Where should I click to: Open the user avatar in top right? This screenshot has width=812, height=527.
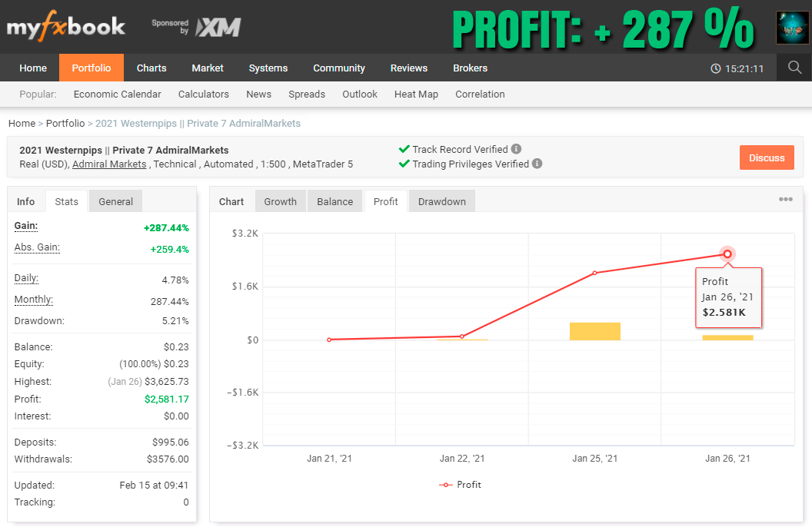(791, 28)
